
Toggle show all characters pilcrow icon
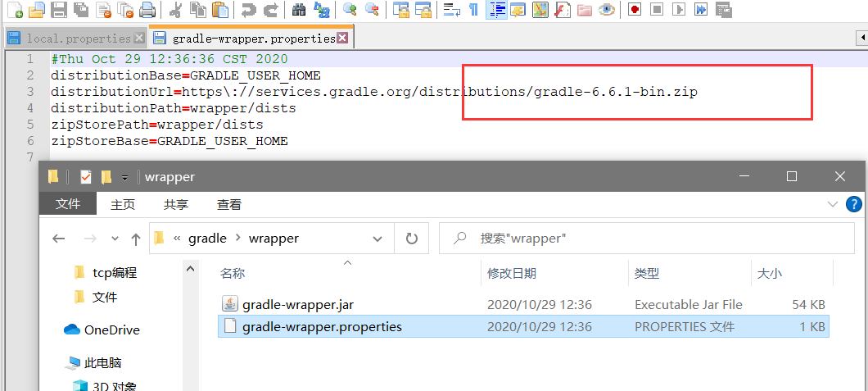click(474, 9)
